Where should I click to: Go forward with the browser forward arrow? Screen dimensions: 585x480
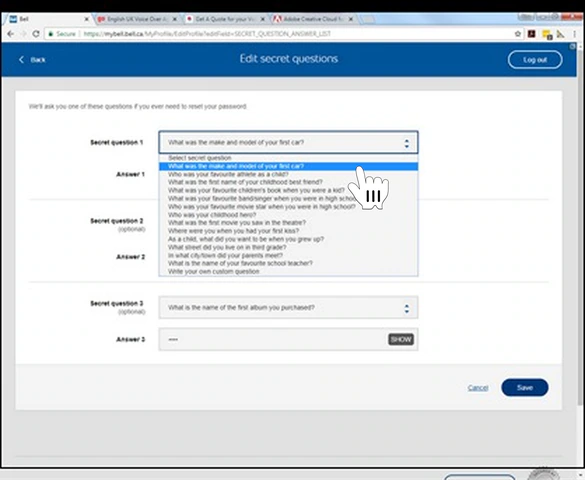coord(23,34)
